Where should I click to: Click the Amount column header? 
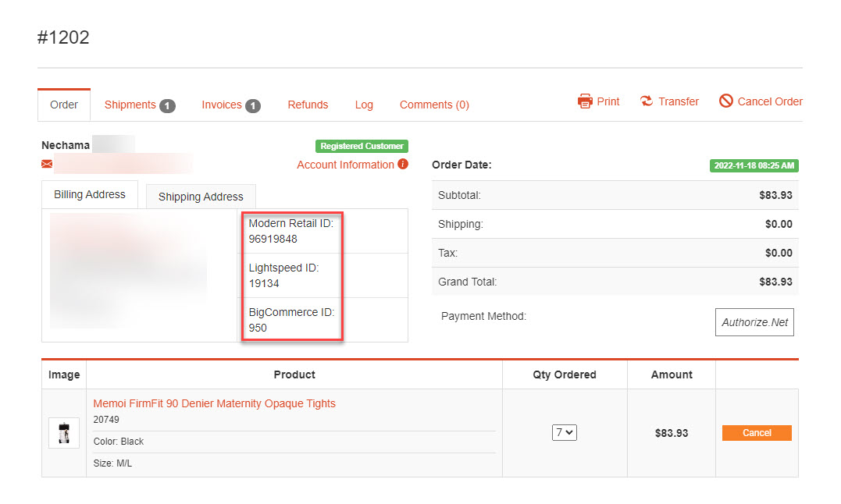[672, 374]
